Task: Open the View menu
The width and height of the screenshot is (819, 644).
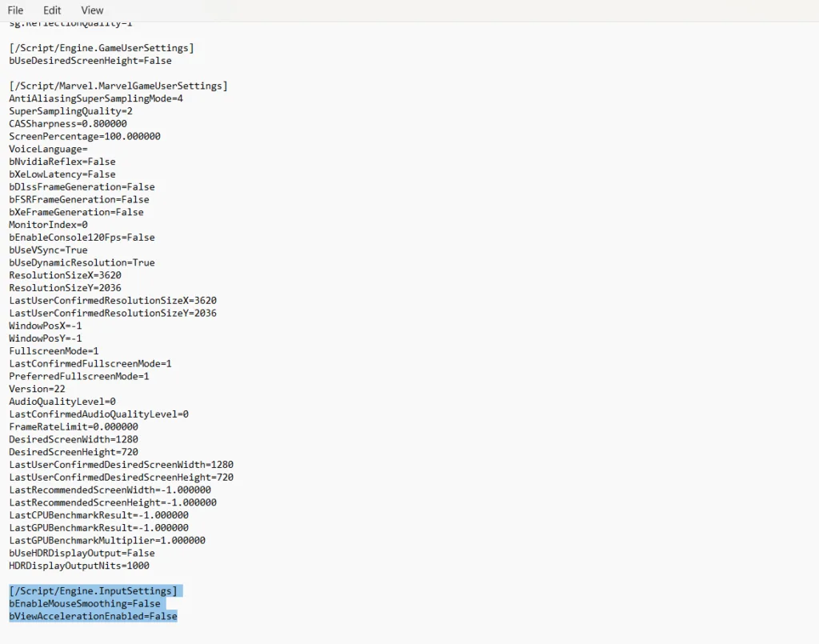Action: point(92,10)
